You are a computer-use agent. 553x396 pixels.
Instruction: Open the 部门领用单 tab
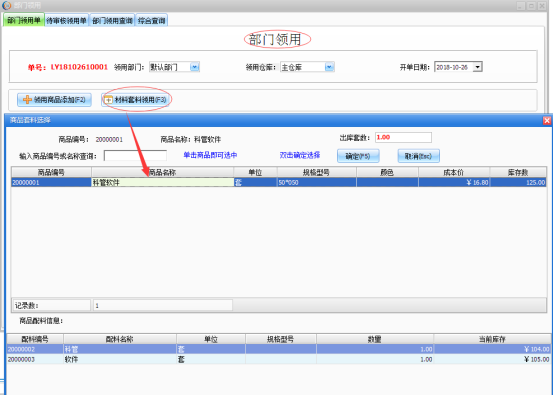click(24, 20)
